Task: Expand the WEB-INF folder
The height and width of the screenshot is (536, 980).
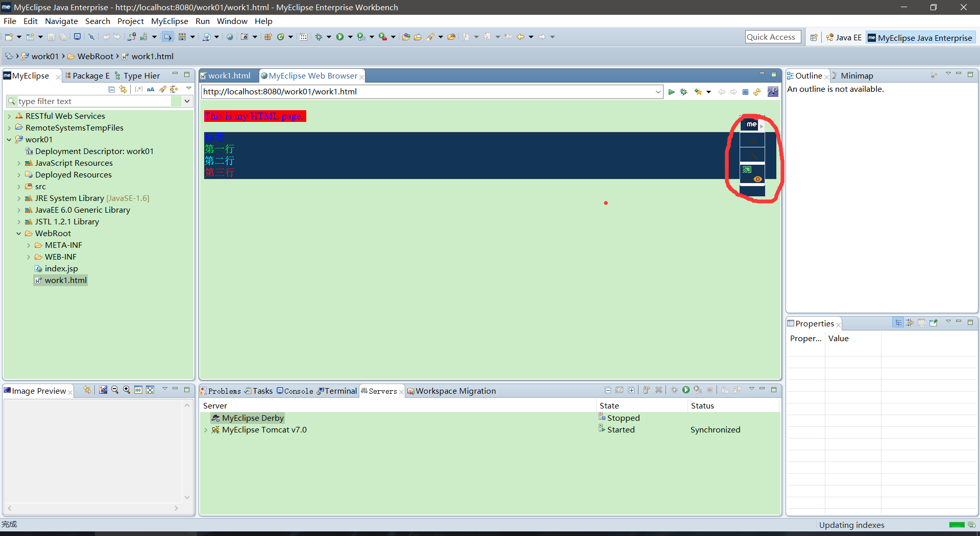Action: (29, 257)
